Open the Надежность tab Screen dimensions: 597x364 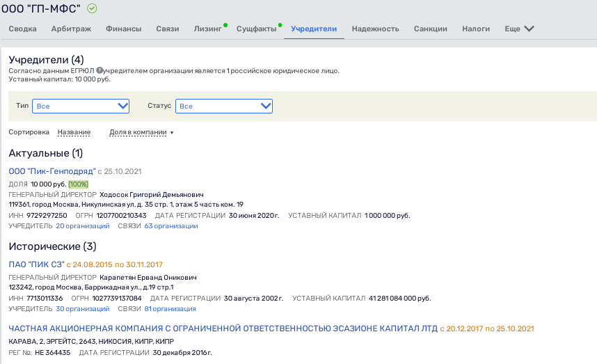(x=376, y=29)
